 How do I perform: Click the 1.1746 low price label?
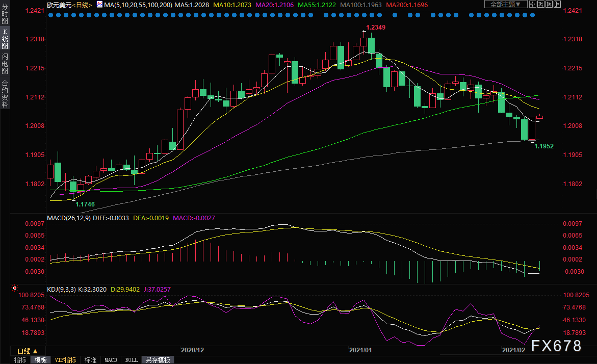[x=85, y=204]
